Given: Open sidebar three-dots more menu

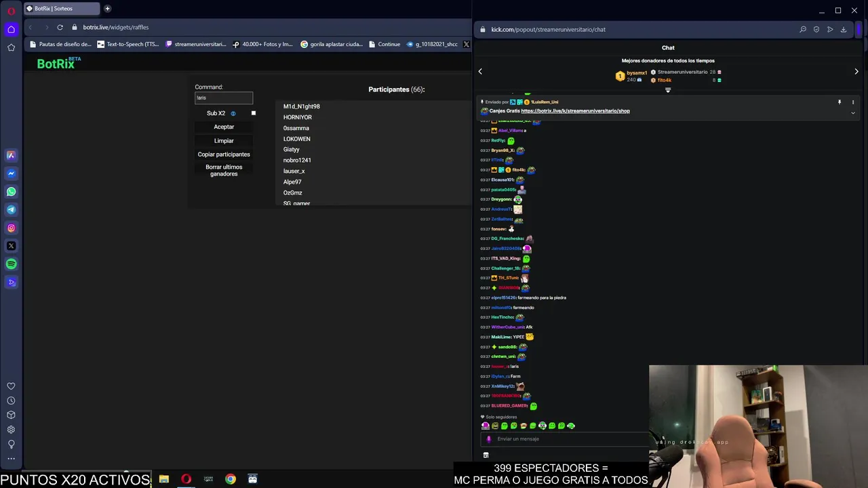Looking at the screenshot, I should pyautogui.click(x=11, y=459).
